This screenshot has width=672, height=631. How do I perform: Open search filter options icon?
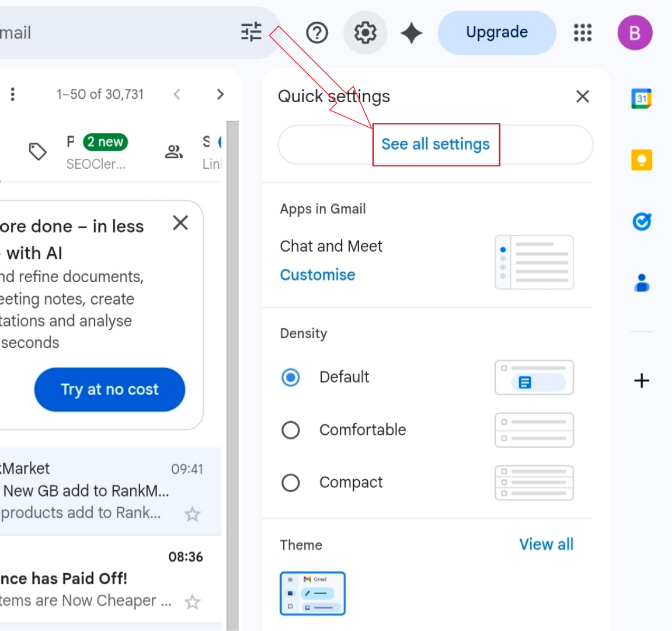[x=251, y=32]
